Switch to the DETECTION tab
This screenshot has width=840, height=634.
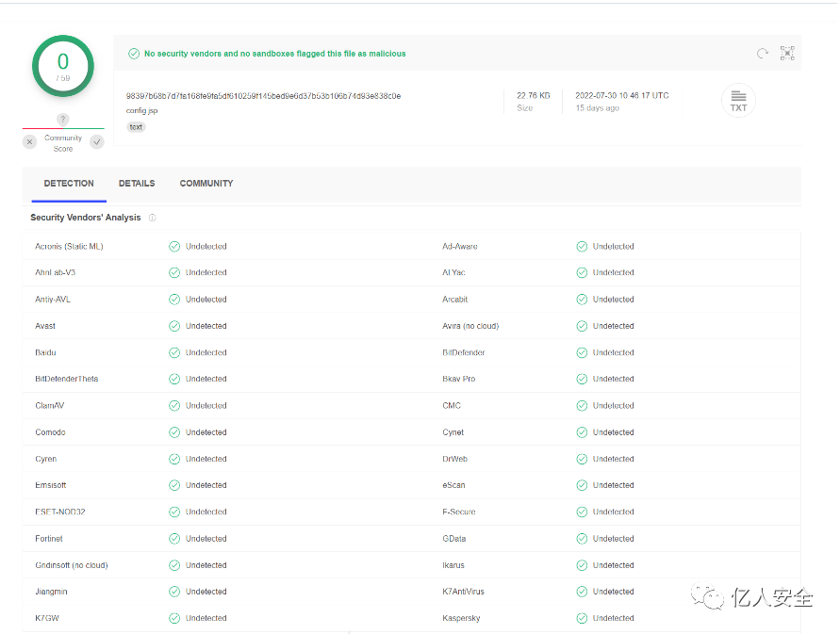[x=69, y=183]
